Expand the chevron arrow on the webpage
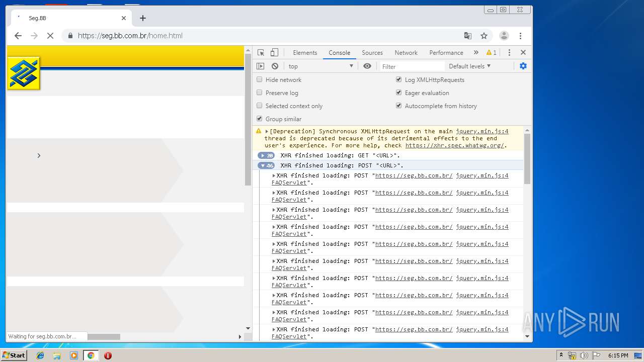 [39, 155]
